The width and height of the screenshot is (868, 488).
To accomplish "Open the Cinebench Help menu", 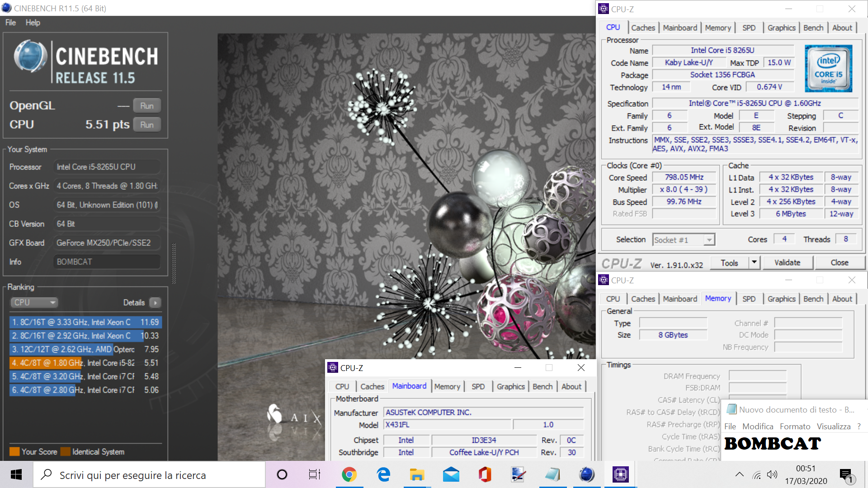I will [33, 23].
